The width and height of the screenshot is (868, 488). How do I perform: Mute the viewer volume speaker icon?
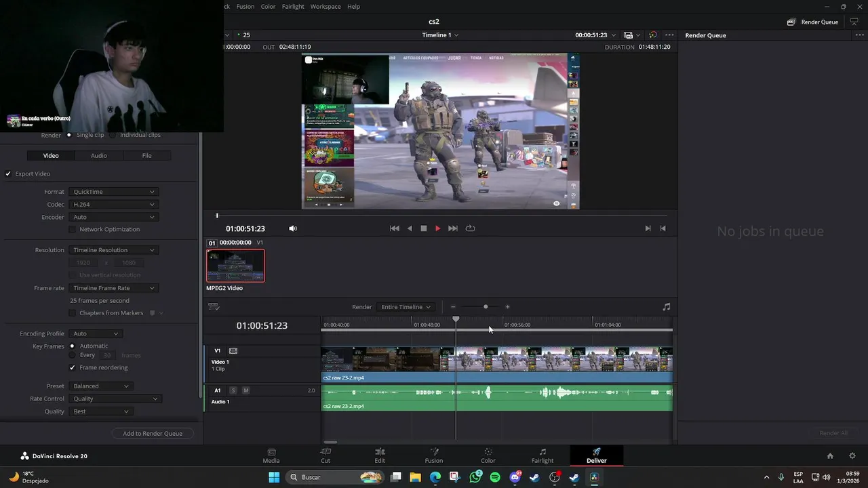point(293,228)
